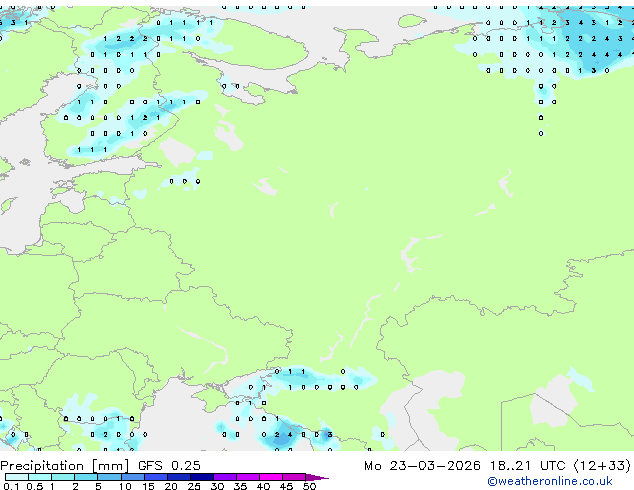This screenshot has height=490, width=634.
Task: Pick the 40–45 mm bright magenta swatch
Action: tap(271, 477)
